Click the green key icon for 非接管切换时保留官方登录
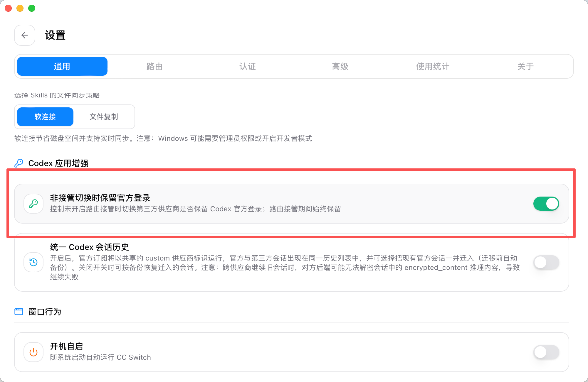Viewport: 588px width, 382px height. [x=33, y=204]
